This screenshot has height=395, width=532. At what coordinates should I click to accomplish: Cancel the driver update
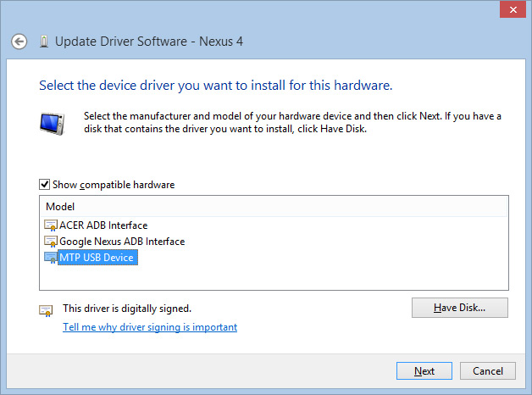click(x=488, y=371)
